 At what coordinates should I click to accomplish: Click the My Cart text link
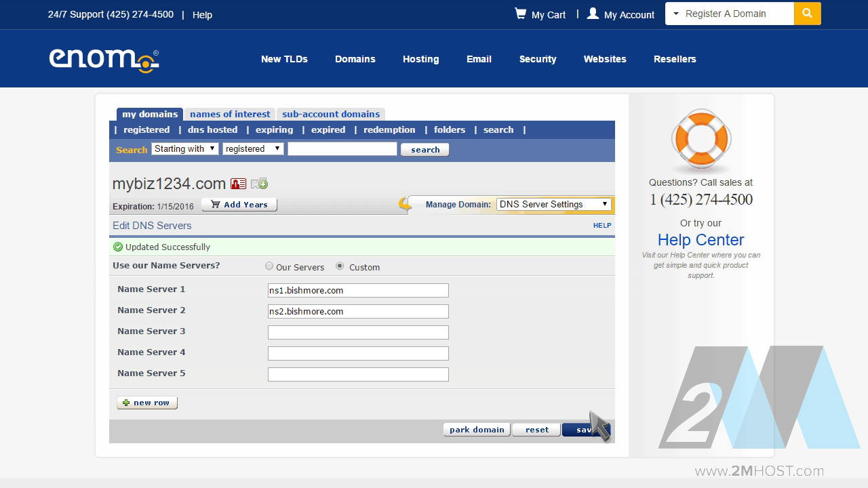tap(549, 14)
